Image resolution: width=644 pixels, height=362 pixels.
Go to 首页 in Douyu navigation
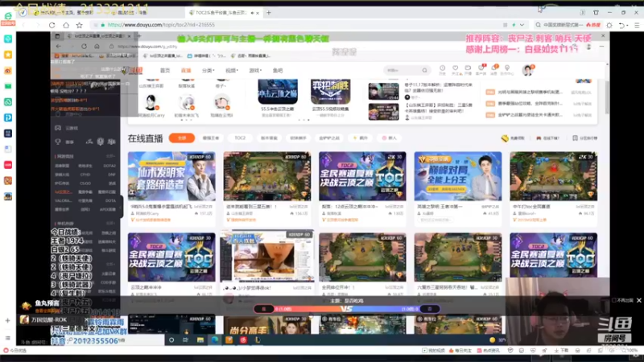pyautogui.click(x=165, y=71)
